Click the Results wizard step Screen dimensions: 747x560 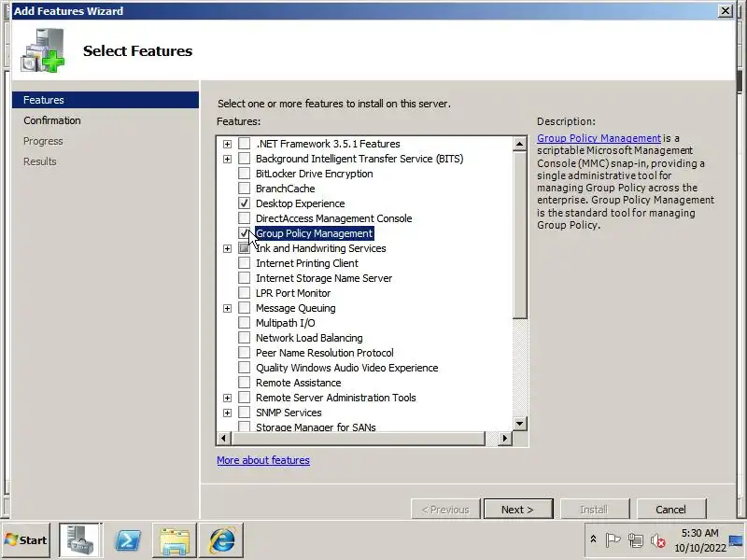39,161
